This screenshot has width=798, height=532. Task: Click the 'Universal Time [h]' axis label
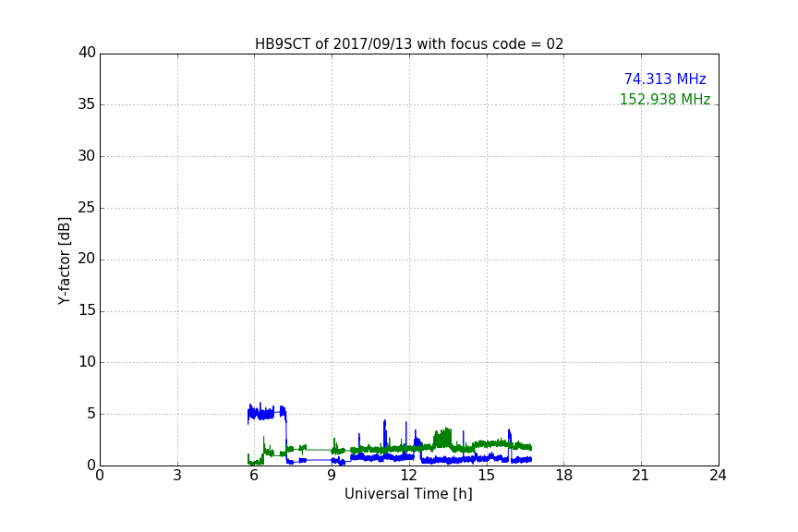point(408,494)
